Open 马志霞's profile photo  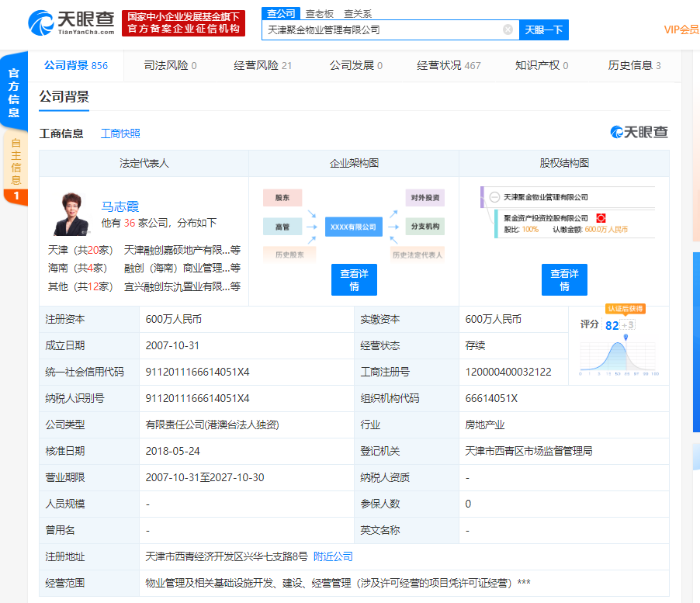[71, 213]
